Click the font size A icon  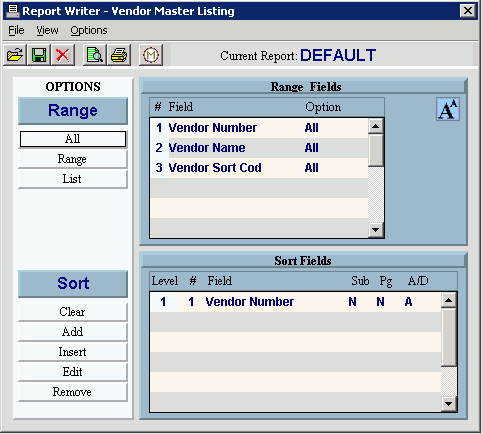coord(448,109)
